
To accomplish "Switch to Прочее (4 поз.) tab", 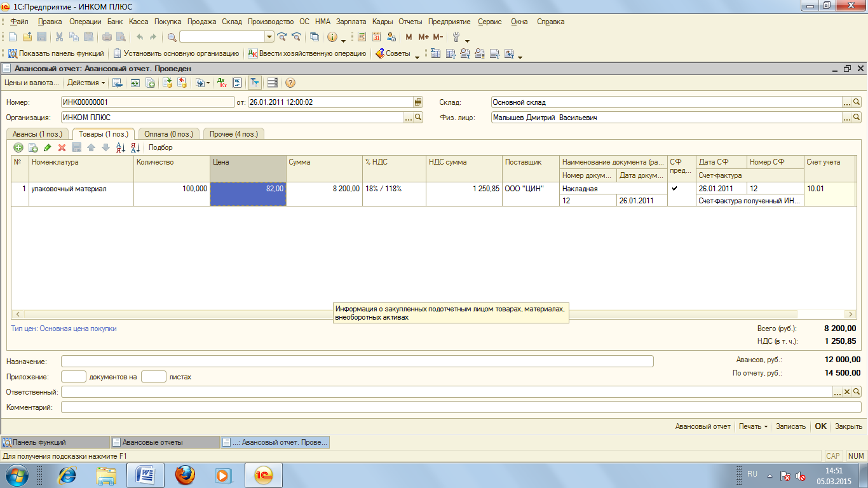I will click(x=234, y=134).
